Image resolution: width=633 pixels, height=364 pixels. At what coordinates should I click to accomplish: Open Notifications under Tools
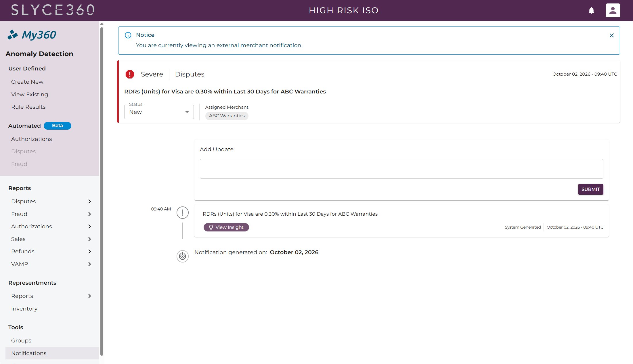(52, 353)
